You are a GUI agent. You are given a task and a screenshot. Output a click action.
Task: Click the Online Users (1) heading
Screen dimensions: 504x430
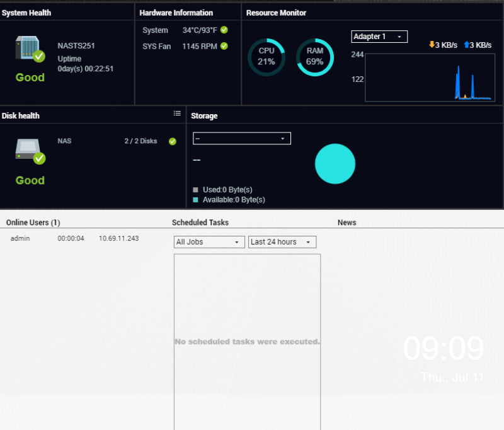[x=33, y=223]
